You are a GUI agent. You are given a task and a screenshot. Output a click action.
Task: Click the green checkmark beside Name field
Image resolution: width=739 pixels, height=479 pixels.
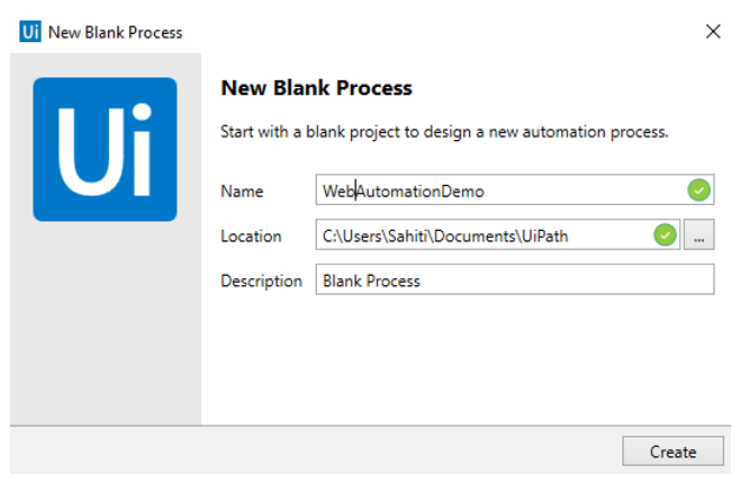pos(698,190)
